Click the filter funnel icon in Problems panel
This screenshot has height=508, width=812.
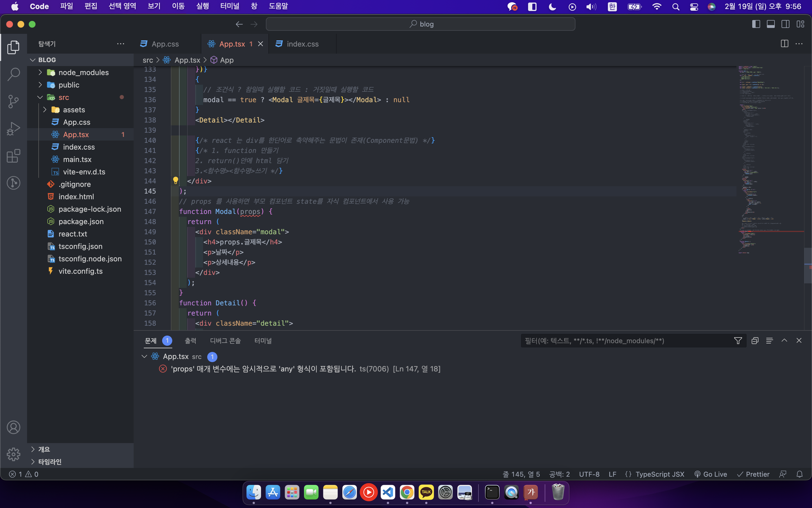(738, 341)
